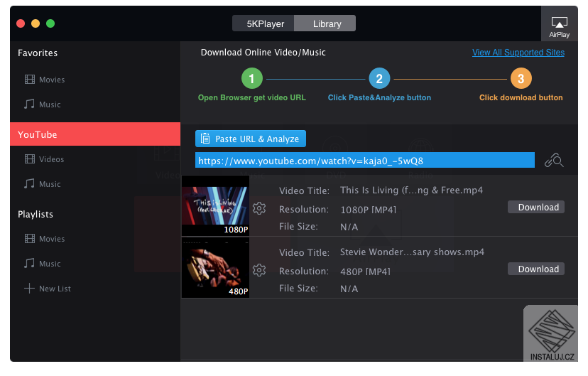
Task: Click the clipboard icon on Paste URL button
Action: pos(205,139)
